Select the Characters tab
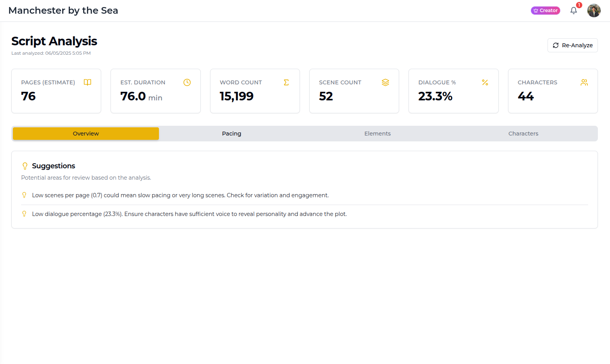The width and height of the screenshot is (610, 364). (523, 134)
